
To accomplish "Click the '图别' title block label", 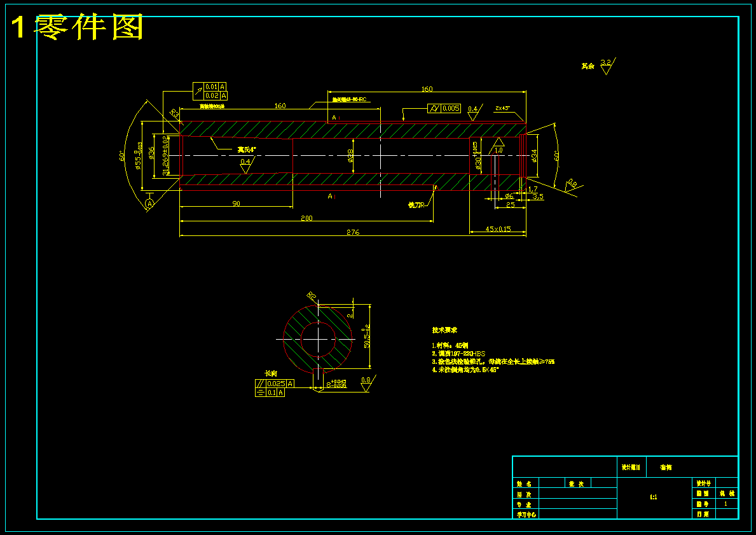I will point(703,494).
